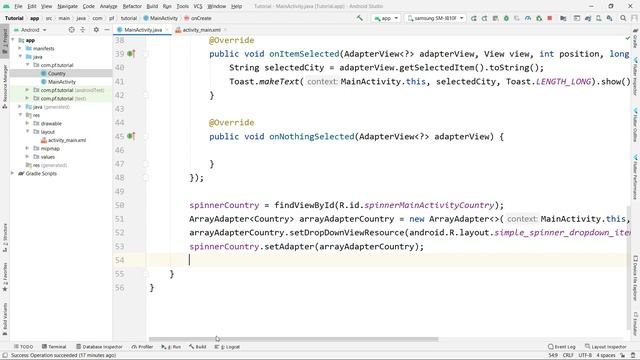Select activity_main.xml in project tree

(67, 140)
